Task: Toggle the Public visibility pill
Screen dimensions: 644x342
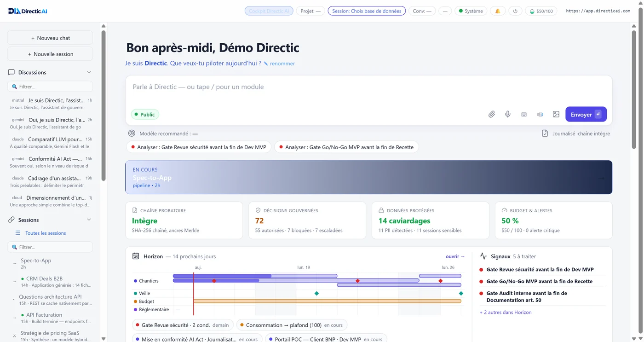Action: [145, 115]
